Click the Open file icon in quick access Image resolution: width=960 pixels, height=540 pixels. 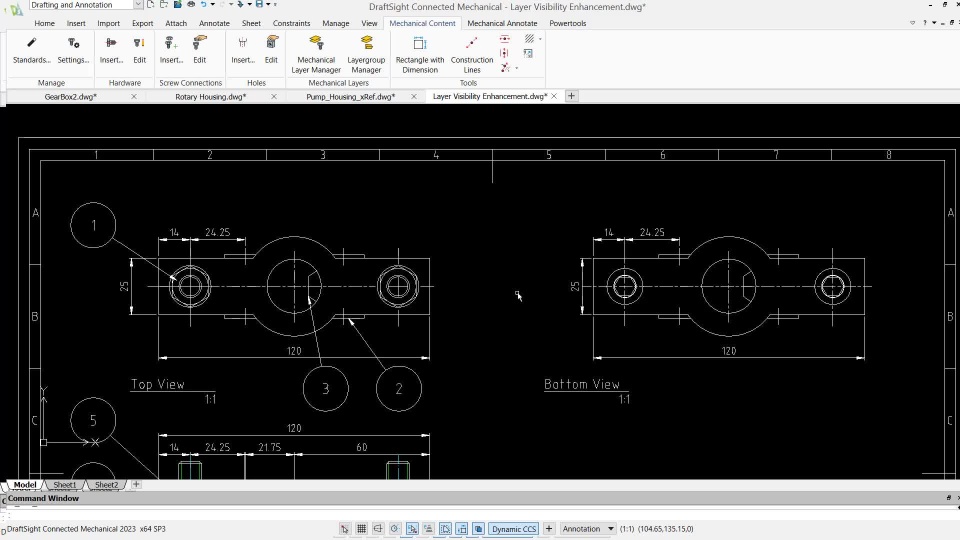[164, 4]
